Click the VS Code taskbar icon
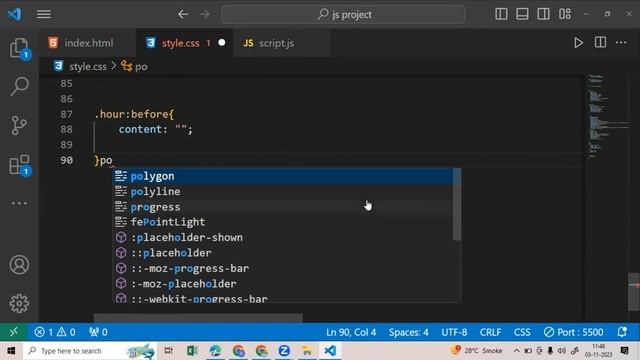The height and width of the screenshot is (360, 640). (330, 351)
